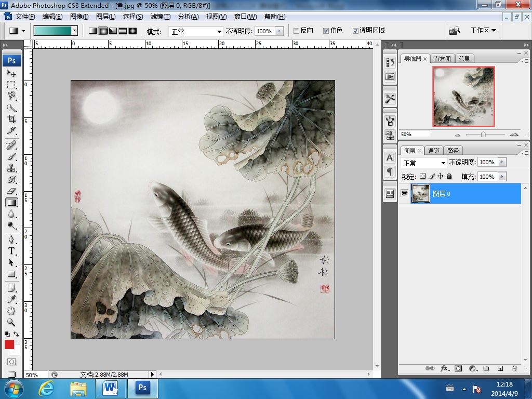Select the Crop tool
This screenshot has width=532, height=399.
coord(11,119)
